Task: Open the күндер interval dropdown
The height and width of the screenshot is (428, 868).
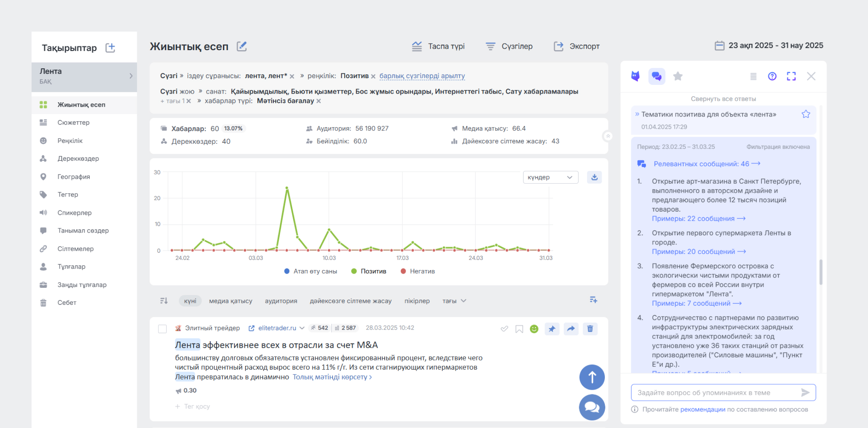Action: [550, 177]
